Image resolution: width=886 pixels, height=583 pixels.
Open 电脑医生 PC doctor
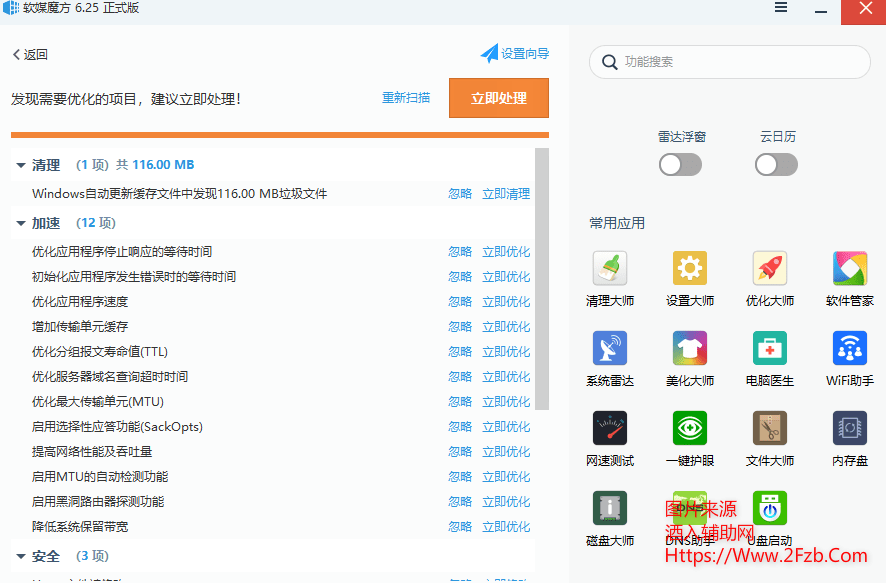pos(770,349)
